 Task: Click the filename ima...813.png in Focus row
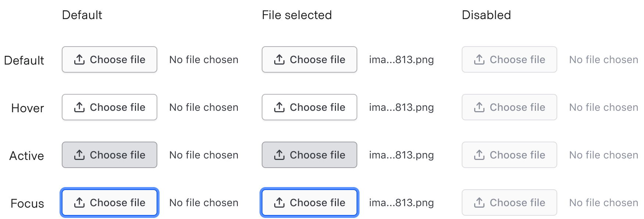click(401, 202)
